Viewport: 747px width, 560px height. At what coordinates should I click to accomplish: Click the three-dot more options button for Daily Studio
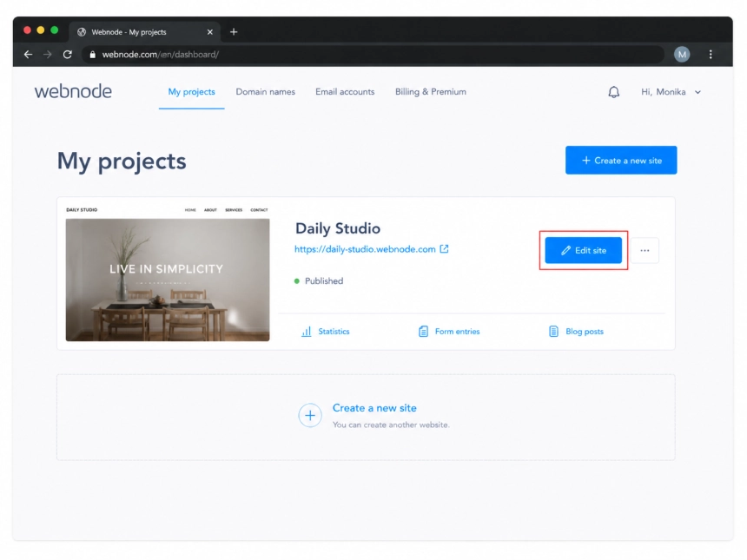tap(645, 250)
